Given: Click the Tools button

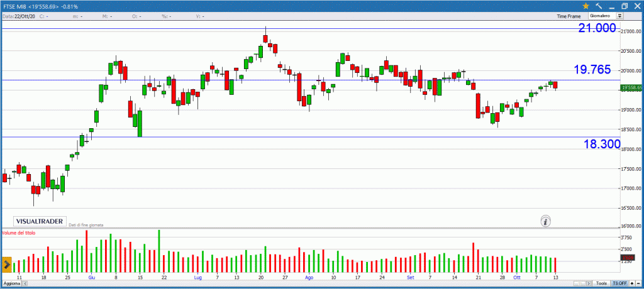Looking at the screenshot, I should click(x=602, y=283).
